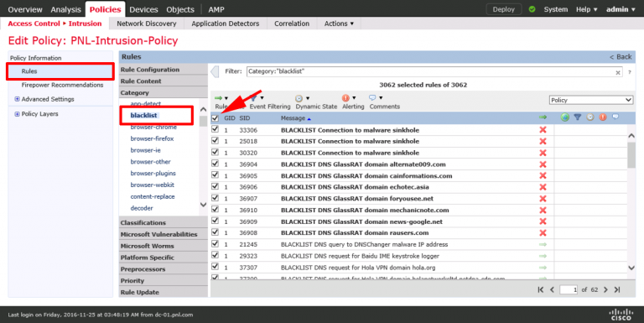Click the green health status check icon
The image size is (644, 323).
(x=532, y=9)
